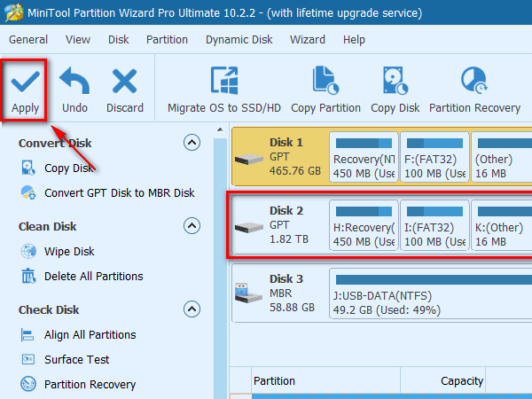
Task: Select Disk 1 F:(FAT32) partition block
Action: pyautogui.click(x=434, y=158)
